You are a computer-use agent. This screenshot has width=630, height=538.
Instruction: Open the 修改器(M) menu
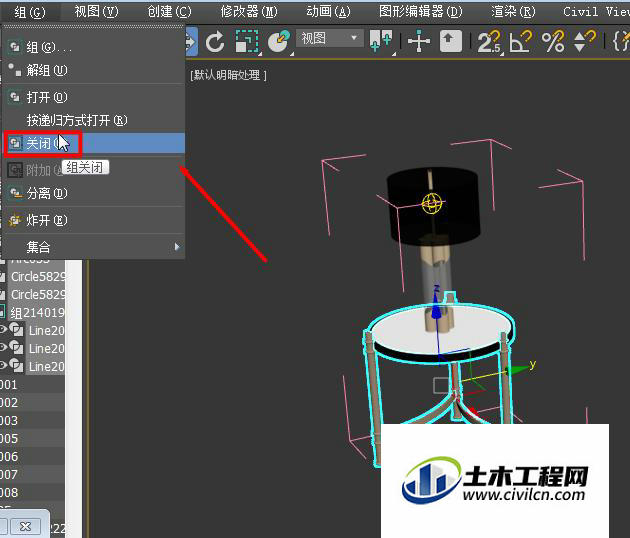coord(249,12)
